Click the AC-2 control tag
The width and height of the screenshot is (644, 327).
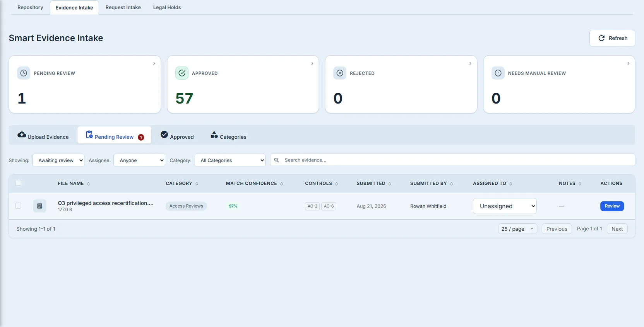(x=312, y=206)
